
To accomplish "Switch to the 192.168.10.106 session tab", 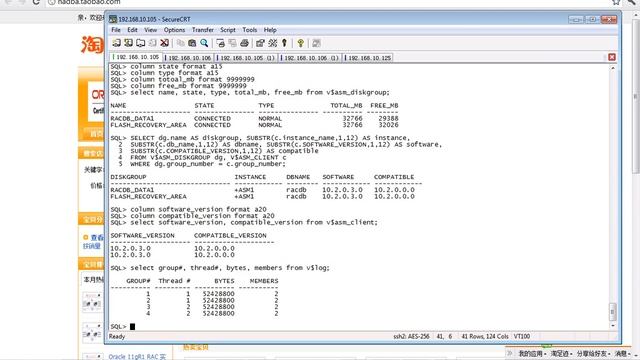I will [188, 58].
